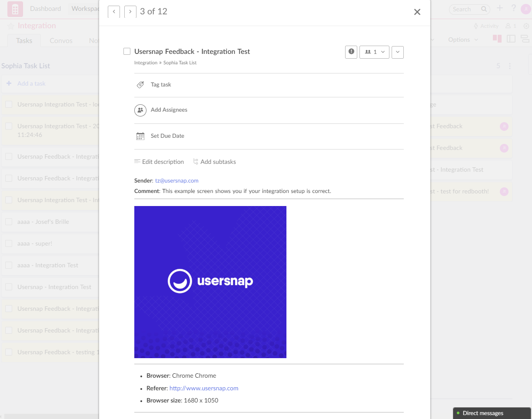Open task list menu next to count 5
The image size is (532, 419).
tap(510, 66)
